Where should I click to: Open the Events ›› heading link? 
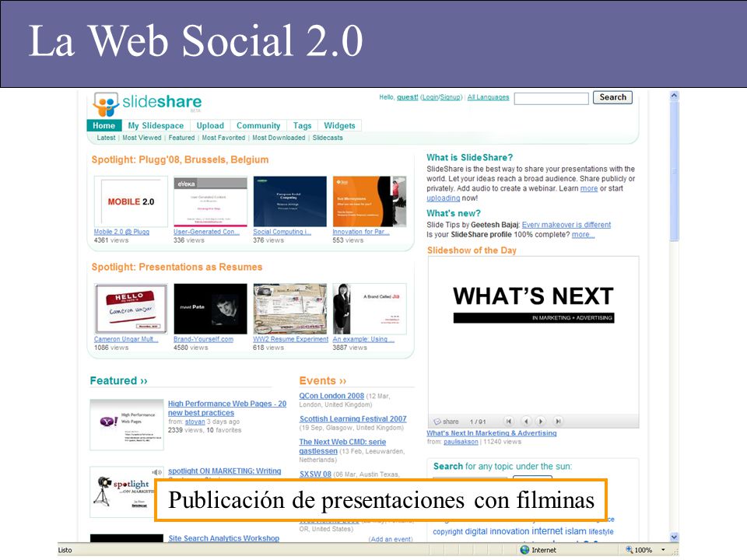(322, 380)
